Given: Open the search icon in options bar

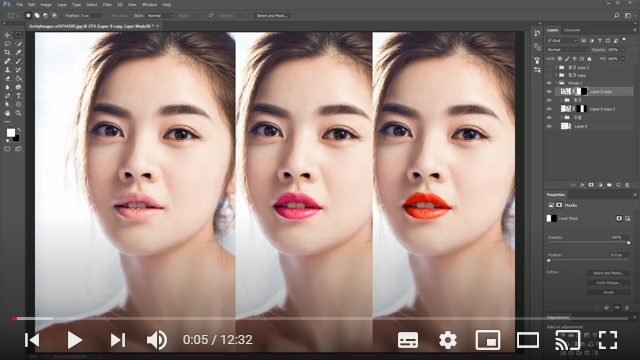Looking at the screenshot, I should [617, 16].
